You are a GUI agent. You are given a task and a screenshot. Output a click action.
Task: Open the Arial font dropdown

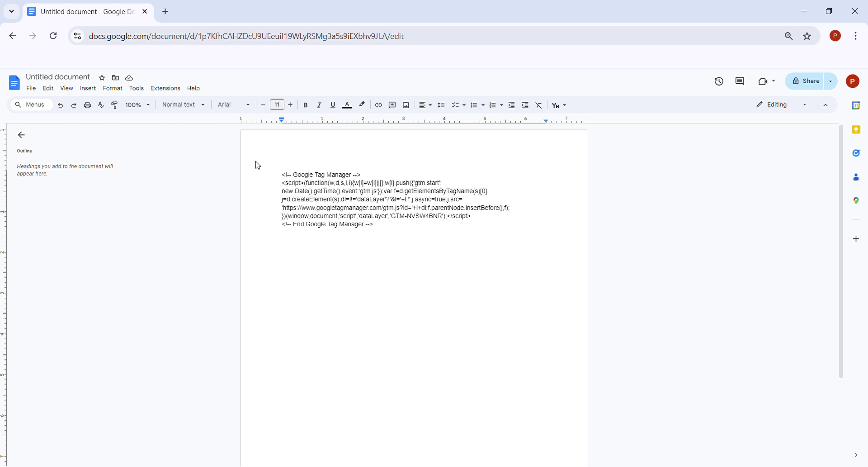tap(234, 105)
